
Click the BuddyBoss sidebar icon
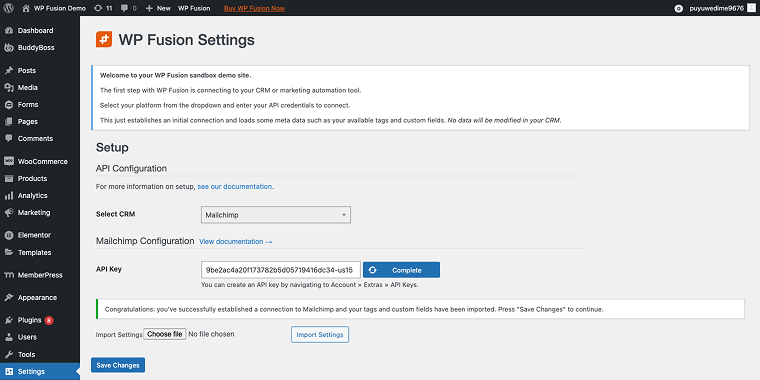pyautogui.click(x=9, y=48)
